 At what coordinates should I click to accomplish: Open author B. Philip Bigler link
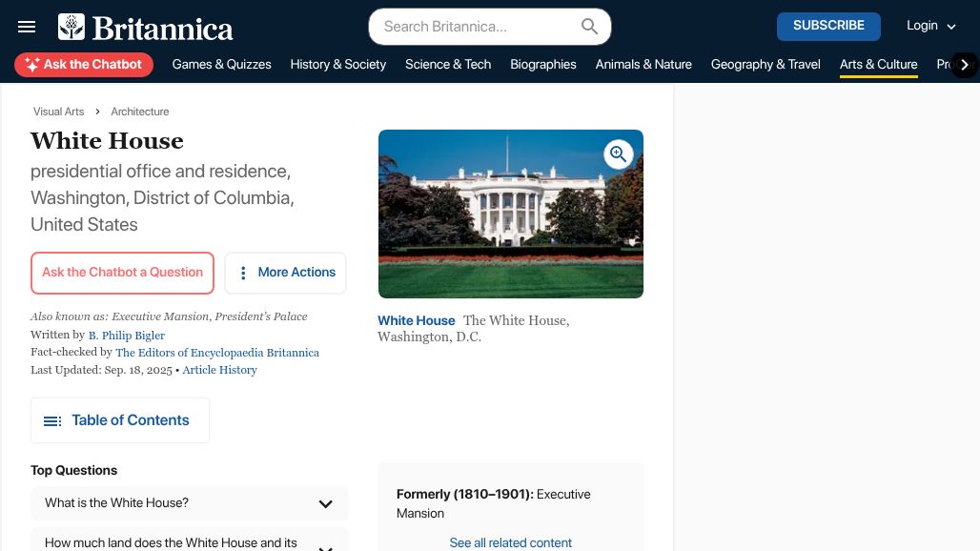click(x=127, y=336)
